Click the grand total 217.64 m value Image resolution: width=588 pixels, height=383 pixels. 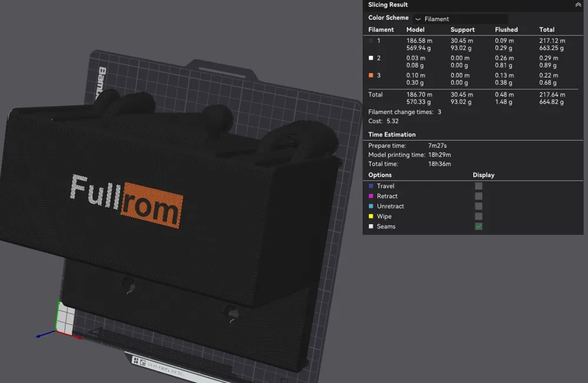[x=552, y=95]
